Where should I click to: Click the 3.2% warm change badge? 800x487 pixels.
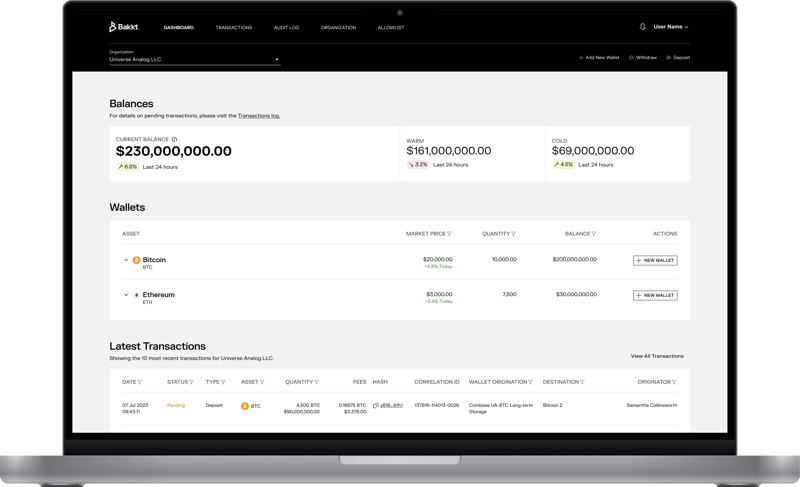418,165
